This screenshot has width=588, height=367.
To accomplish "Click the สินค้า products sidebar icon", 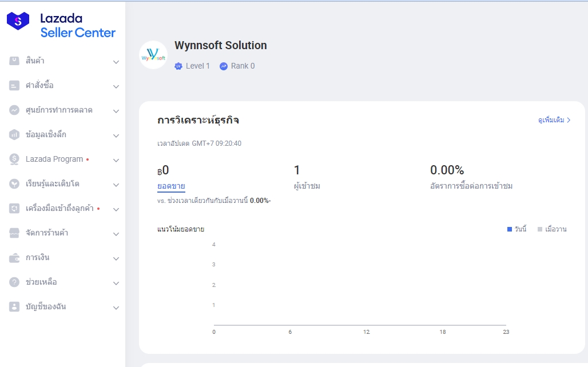I will click(14, 61).
